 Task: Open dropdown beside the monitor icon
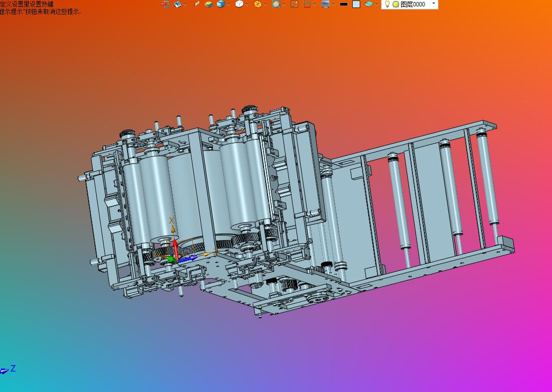pos(333,4)
